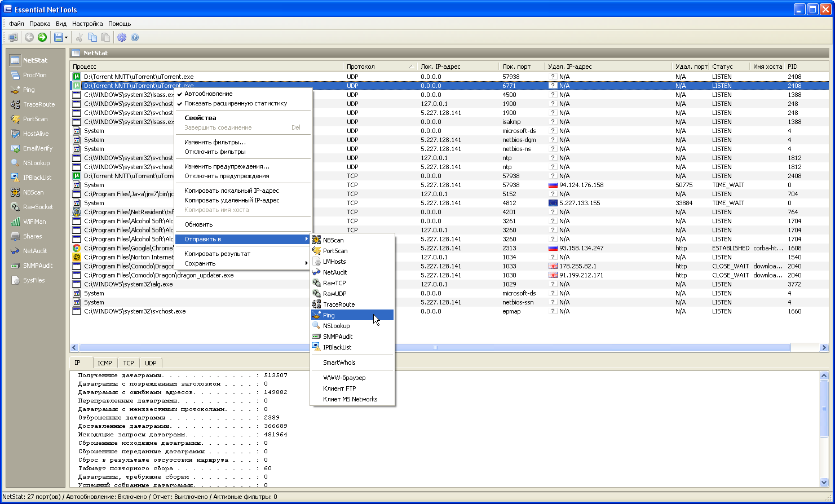Choose Отключить фильтры in context menu
835x504 pixels.
pos(244,152)
